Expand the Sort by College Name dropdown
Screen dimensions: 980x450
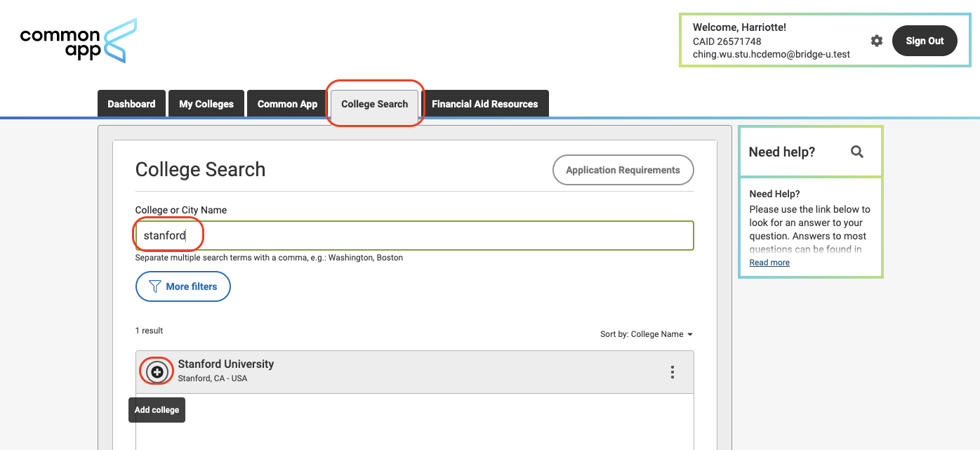point(647,334)
